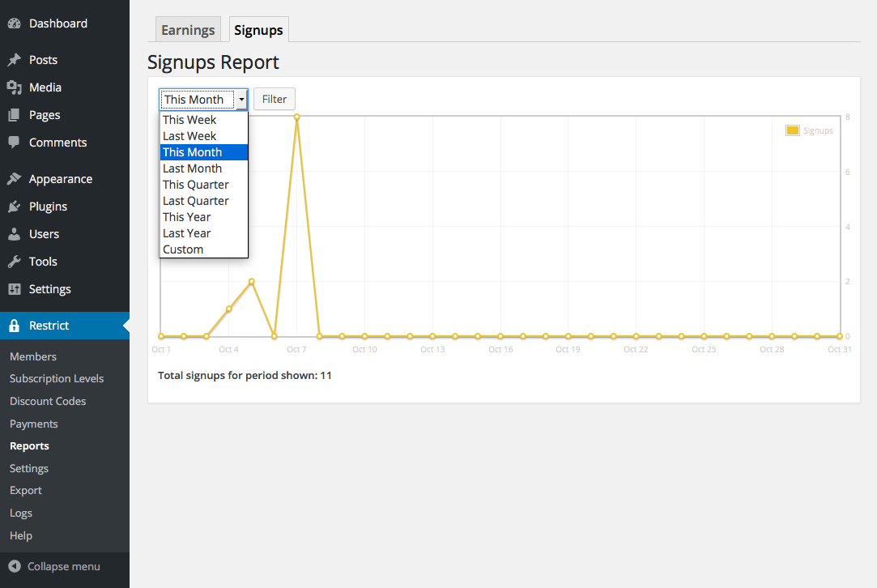
Task: Click the Restrict padlock icon
Action: (14, 326)
